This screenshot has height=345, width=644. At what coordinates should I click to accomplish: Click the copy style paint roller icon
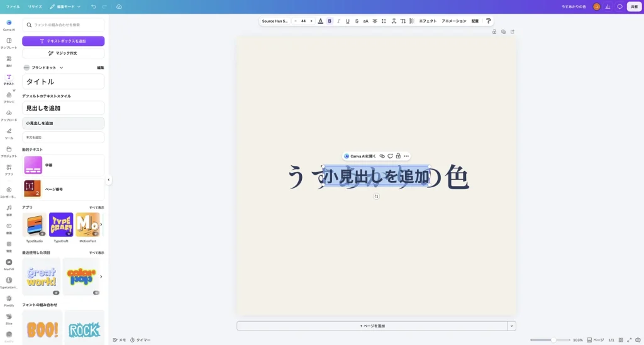pos(488,21)
